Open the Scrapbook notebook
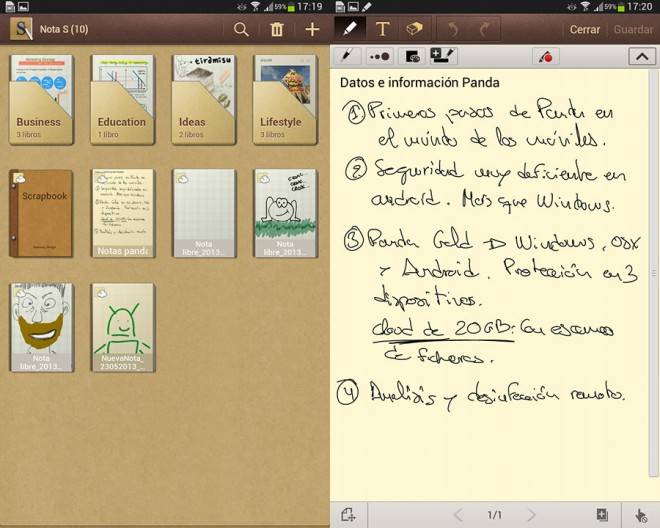 41,213
